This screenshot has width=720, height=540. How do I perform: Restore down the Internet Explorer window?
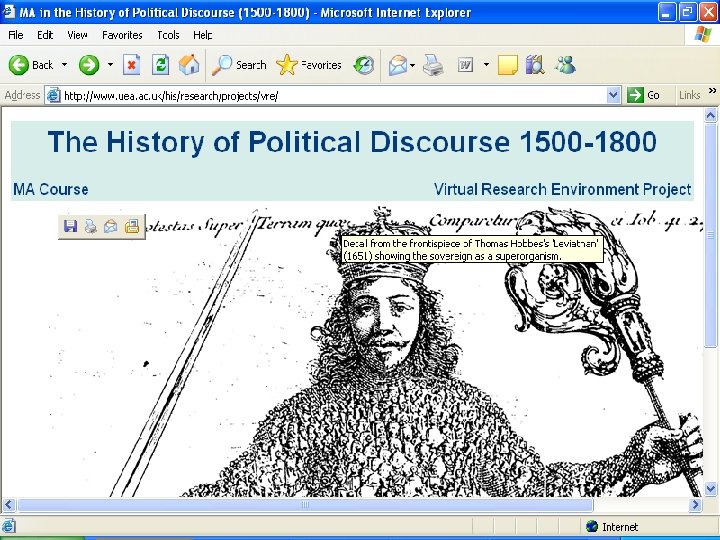687,12
